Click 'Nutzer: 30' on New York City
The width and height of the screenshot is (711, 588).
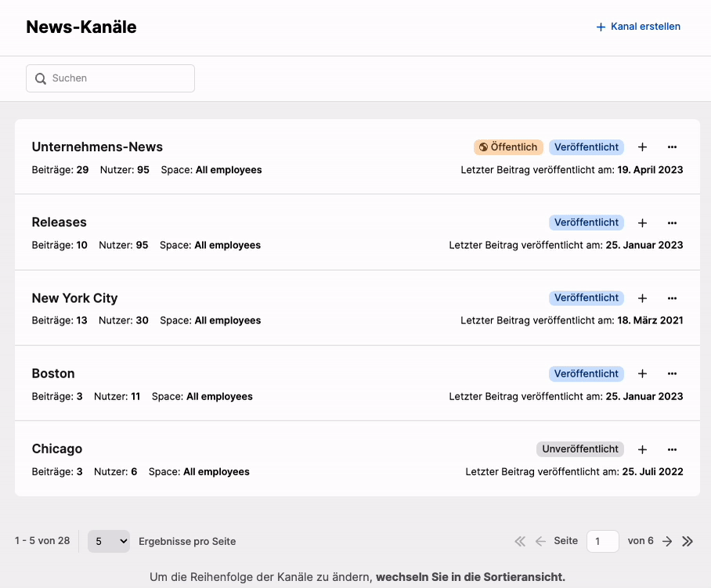[124, 320]
